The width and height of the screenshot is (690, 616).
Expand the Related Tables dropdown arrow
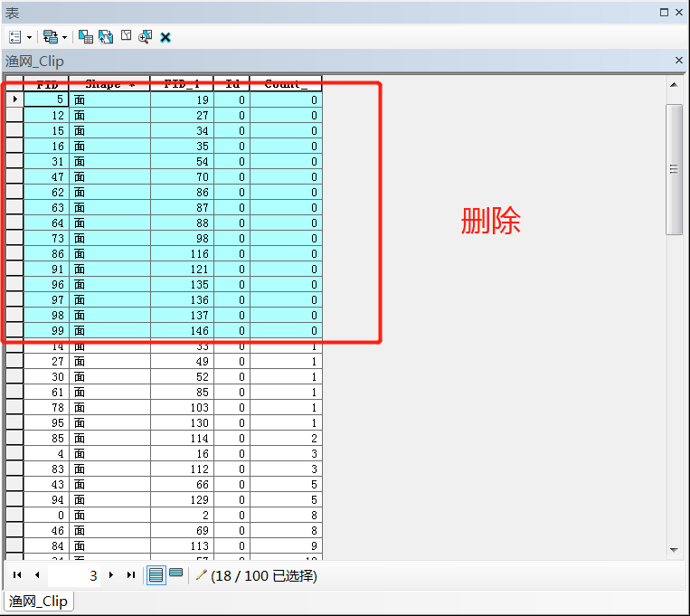(x=64, y=38)
